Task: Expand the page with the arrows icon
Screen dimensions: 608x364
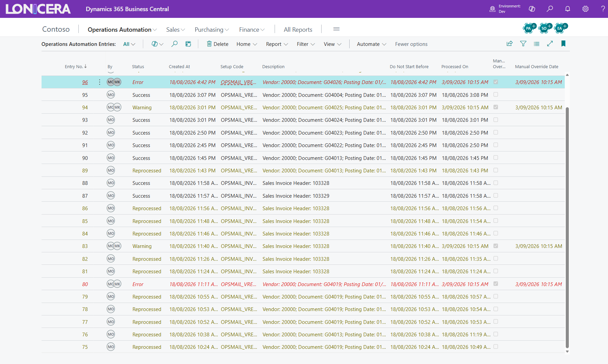Action: coord(550,44)
